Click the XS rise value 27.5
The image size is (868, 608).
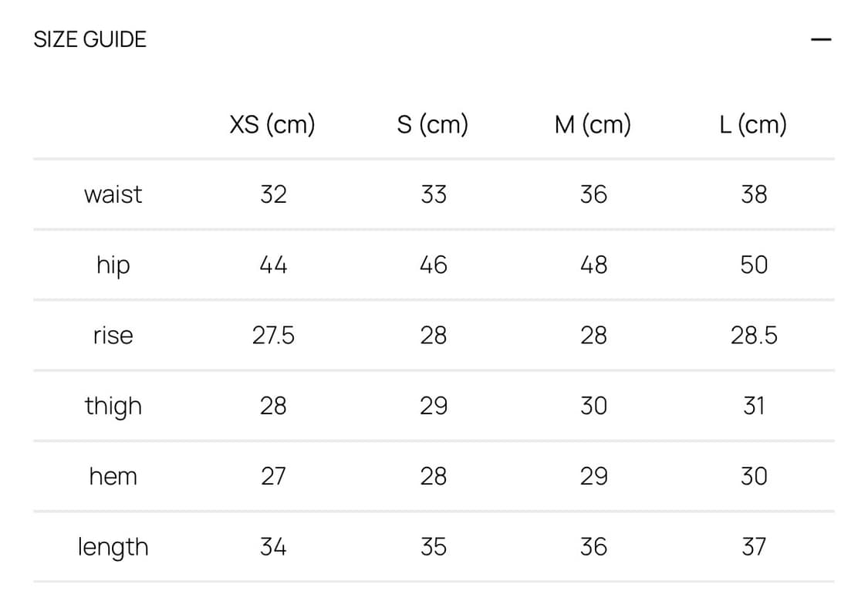tap(273, 336)
